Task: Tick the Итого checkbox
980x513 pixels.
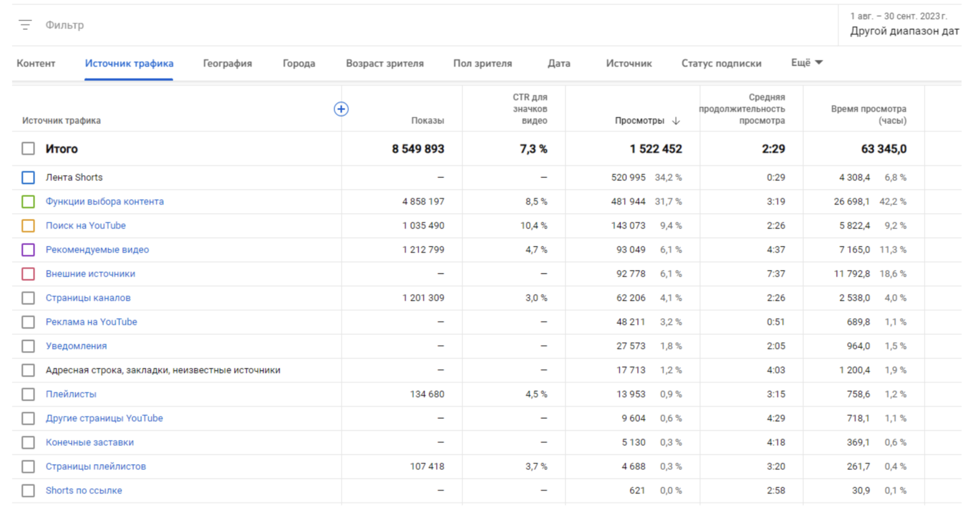Action: [x=28, y=149]
